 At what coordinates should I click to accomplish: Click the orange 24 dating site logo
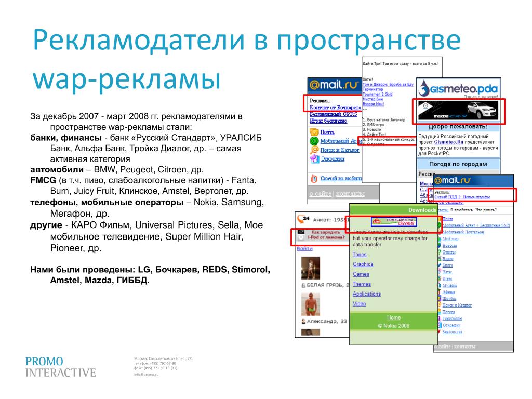303,219
